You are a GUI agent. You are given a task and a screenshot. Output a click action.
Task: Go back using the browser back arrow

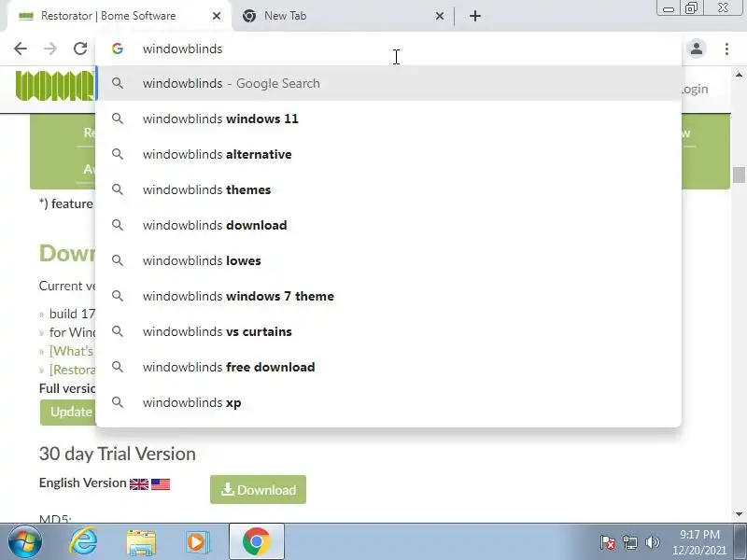(21, 49)
